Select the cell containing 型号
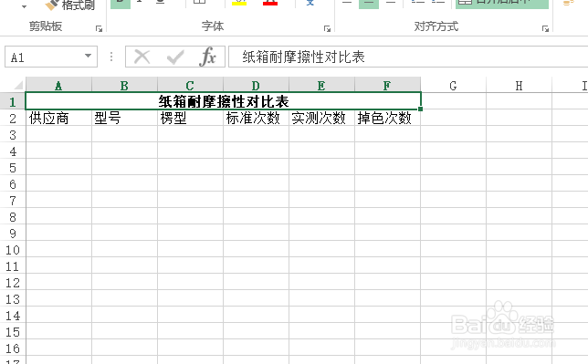This screenshot has width=588, height=364. tap(124, 118)
